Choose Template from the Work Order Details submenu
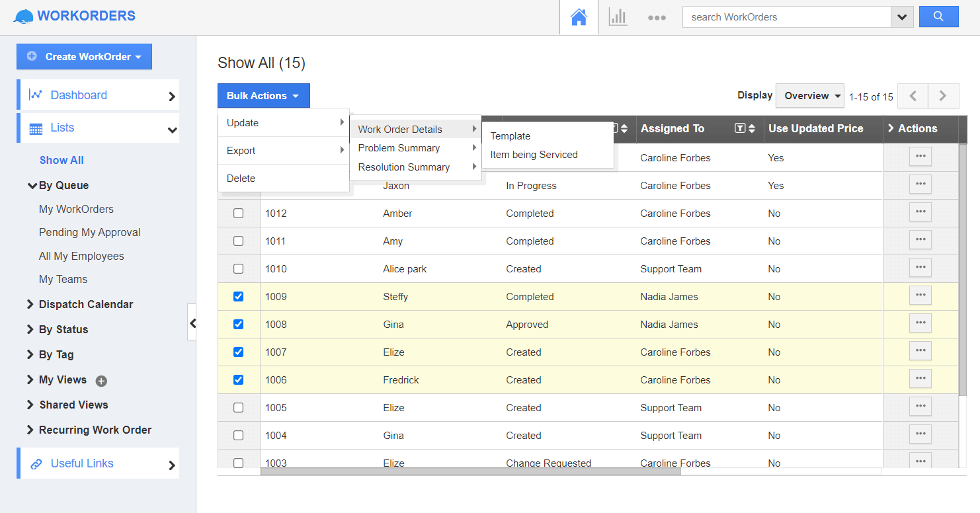 pos(510,136)
